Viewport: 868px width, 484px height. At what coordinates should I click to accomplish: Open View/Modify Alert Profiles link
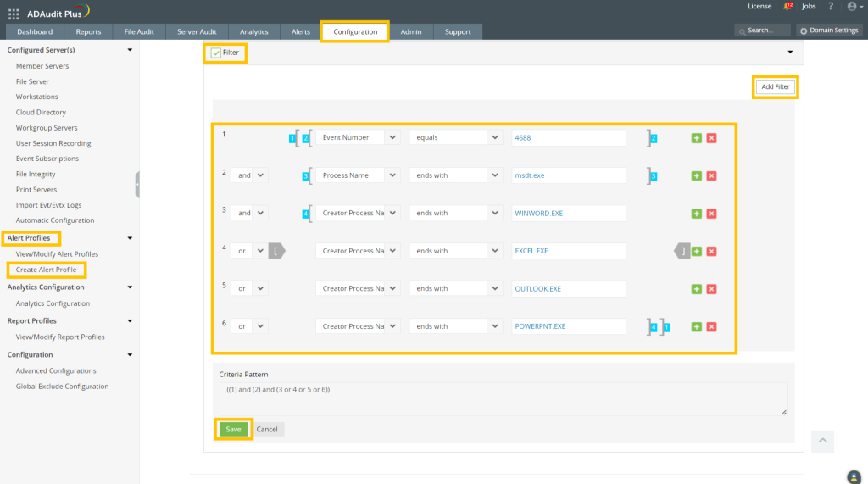[57, 254]
